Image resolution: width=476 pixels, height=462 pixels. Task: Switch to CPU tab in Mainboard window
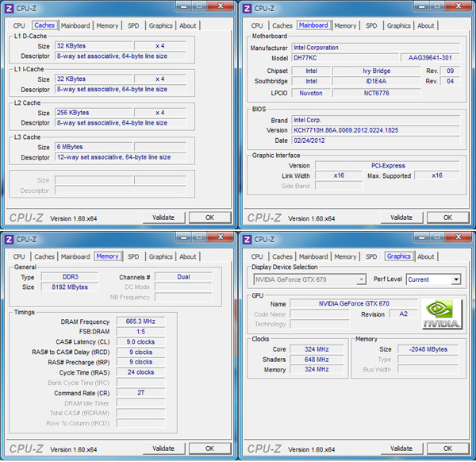pyautogui.click(x=257, y=26)
